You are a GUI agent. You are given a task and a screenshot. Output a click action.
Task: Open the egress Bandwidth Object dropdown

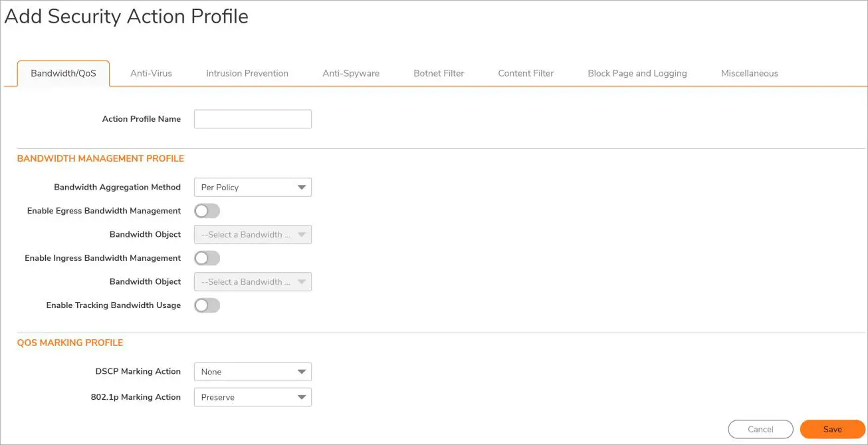253,235
